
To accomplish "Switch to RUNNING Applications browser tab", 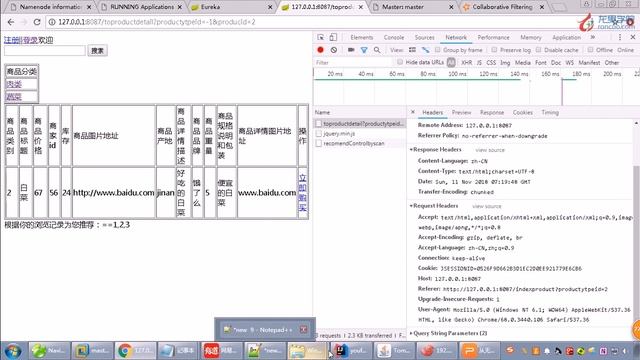I will coord(141,7).
